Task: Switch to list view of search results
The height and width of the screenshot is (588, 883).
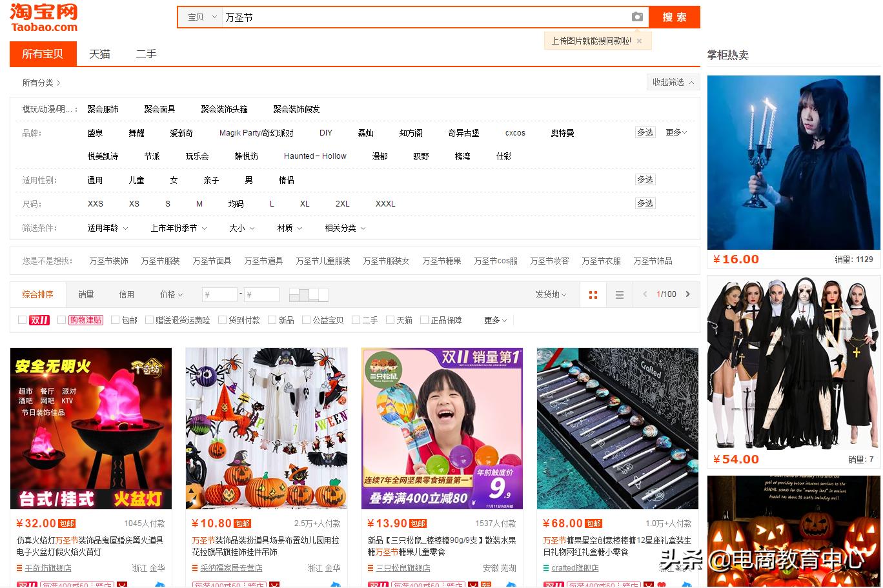Action: coord(619,294)
